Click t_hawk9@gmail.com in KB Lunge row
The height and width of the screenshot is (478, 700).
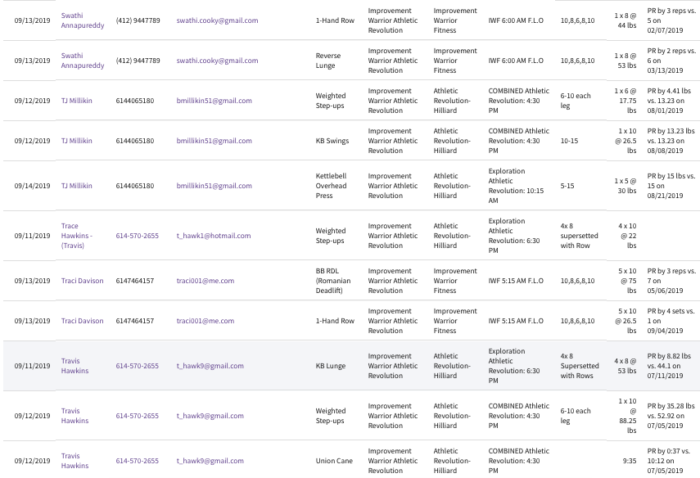click(x=210, y=366)
